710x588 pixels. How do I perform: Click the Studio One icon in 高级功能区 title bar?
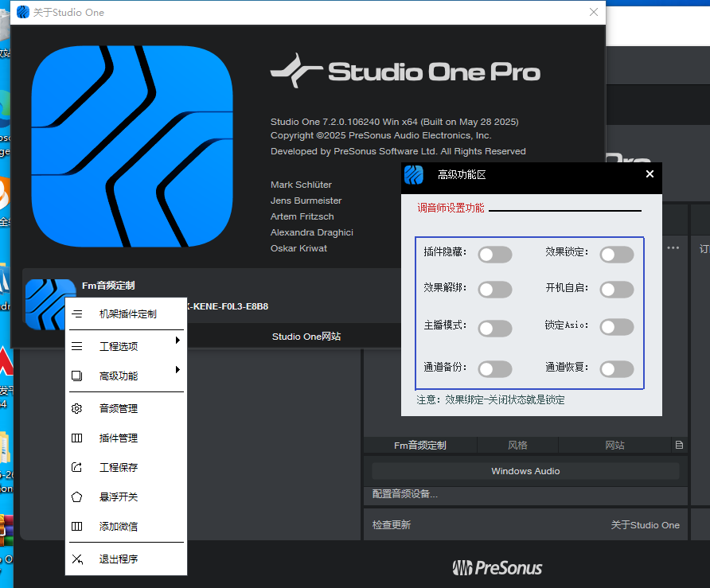point(413,175)
